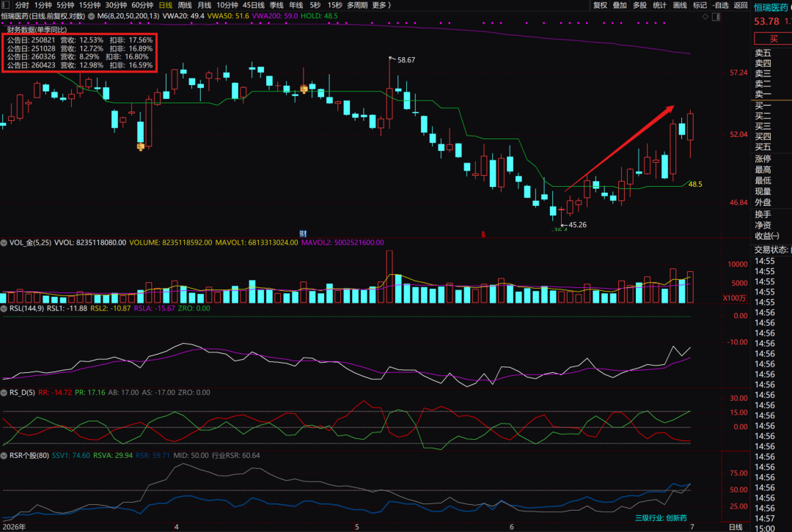The height and width of the screenshot is (532, 792).
Task: Open the 多周期 multi-period view
Action: click(357, 5)
